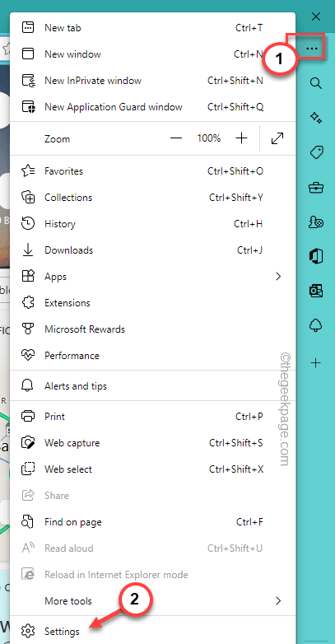Click the 100% zoom level value
The width and height of the screenshot is (335, 644).
pos(208,138)
